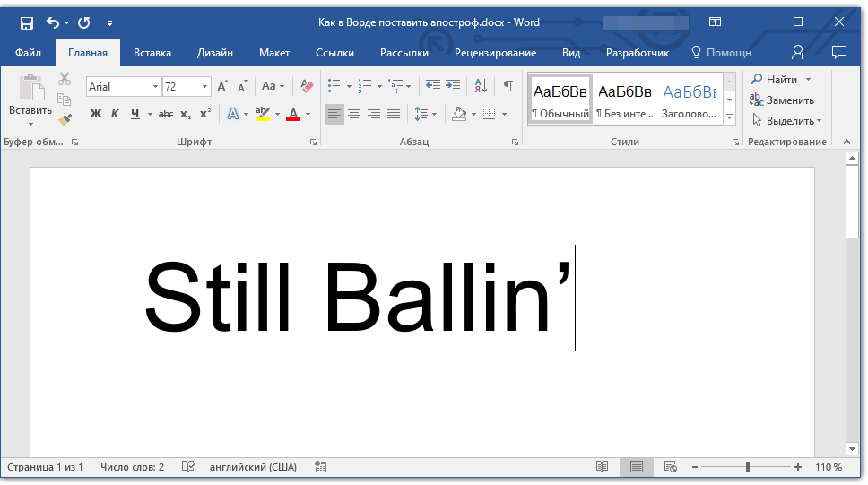The height and width of the screenshot is (485, 868).
Task: Click the Format Painter brush icon
Action: point(65,119)
